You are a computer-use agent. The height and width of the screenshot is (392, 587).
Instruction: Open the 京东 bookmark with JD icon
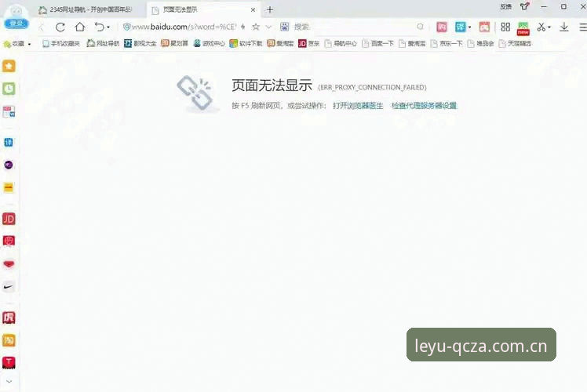pyautogui.click(x=309, y=44)
